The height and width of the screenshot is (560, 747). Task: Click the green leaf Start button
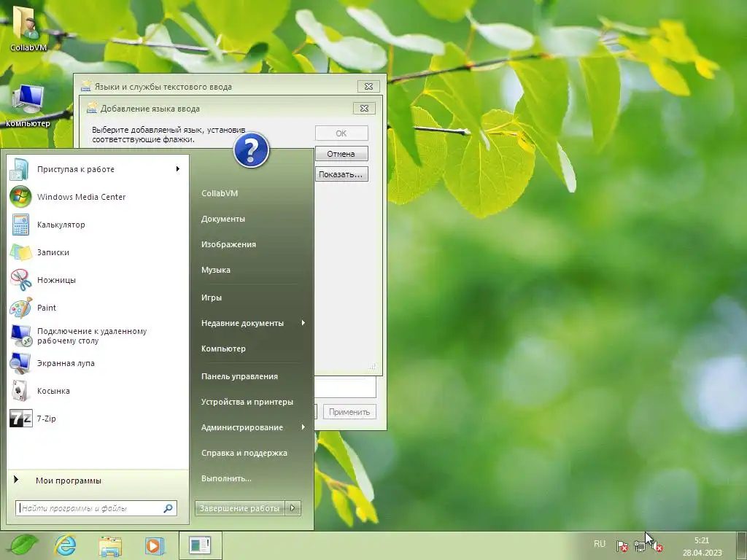(x=23, y=545)
